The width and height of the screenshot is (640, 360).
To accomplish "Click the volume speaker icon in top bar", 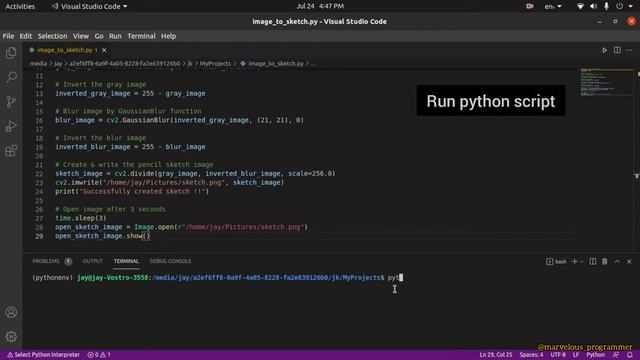I will coord(593,7).
